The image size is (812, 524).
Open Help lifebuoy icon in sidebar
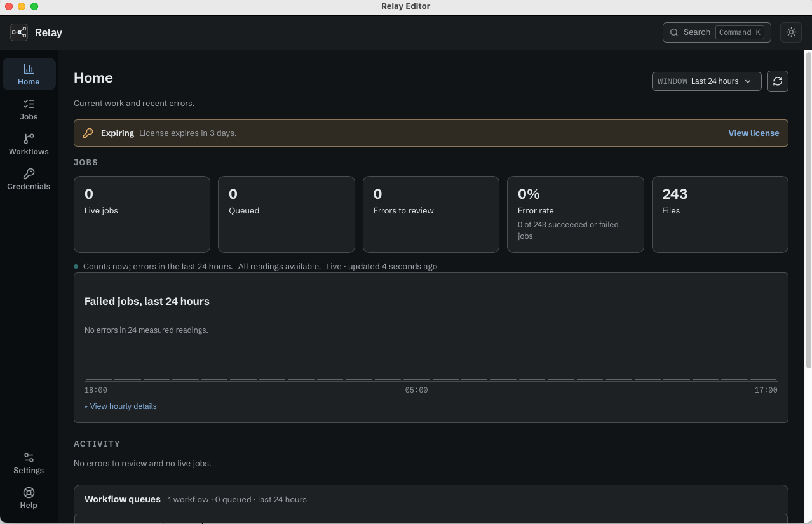tap(29, 492)
